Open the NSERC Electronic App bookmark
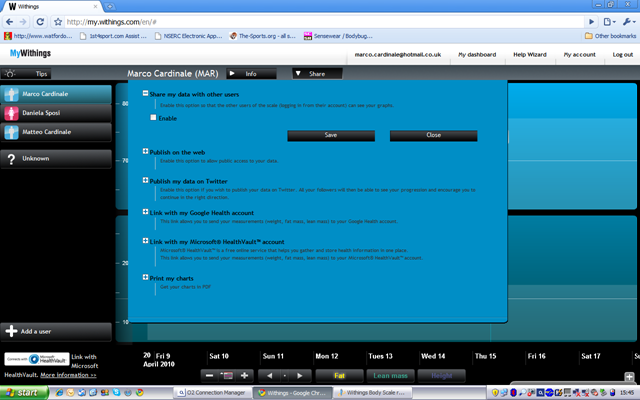The image size is (640, 400). pyautogui.click(x=189, y=36)
